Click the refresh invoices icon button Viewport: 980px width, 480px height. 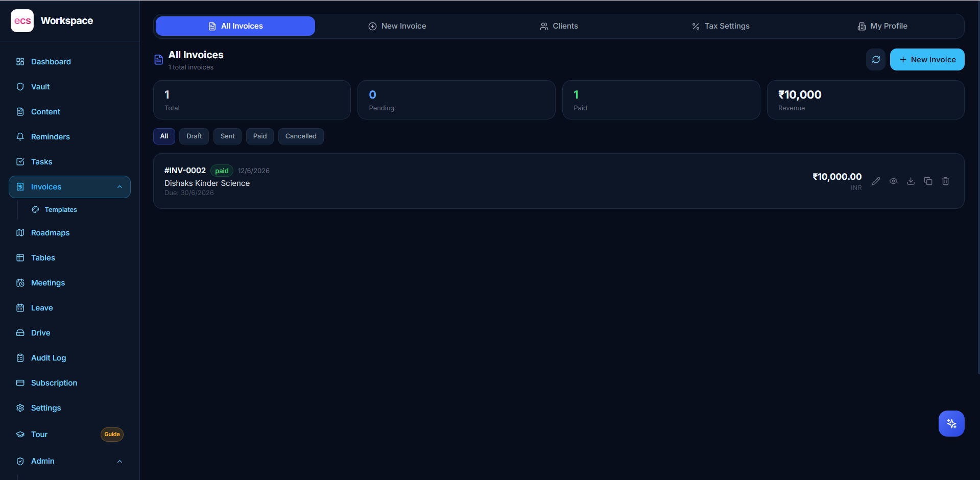(876, 60)
